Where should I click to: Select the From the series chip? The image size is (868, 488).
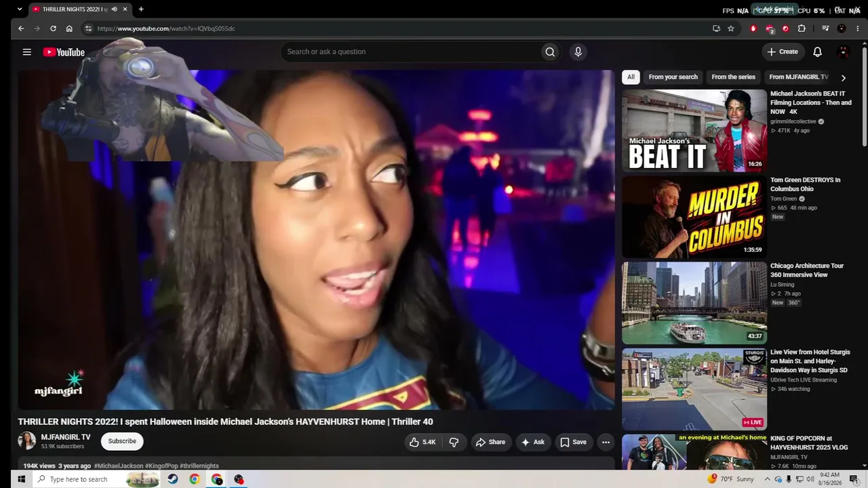[x=733, y=77]
